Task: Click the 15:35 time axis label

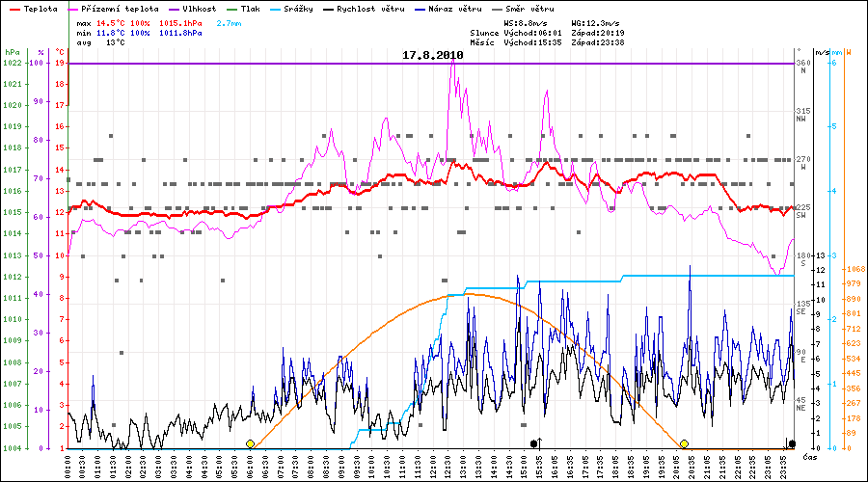Action: click(x=540, y=466)
